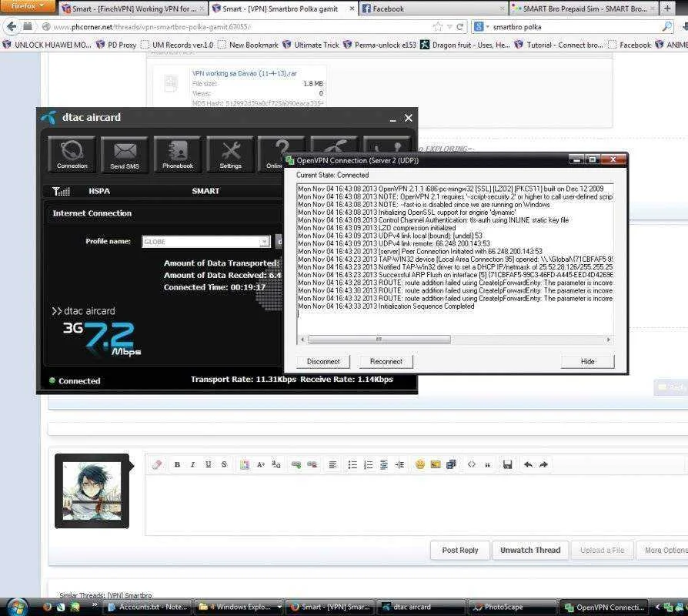This screenshot has width=688, height=616.
Task: Open the font family option
Action: [276, 464]
